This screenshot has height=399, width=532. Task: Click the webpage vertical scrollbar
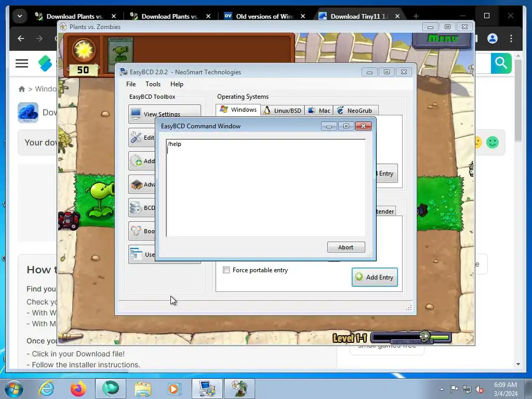pyautogui.click(x=518, y=100)
